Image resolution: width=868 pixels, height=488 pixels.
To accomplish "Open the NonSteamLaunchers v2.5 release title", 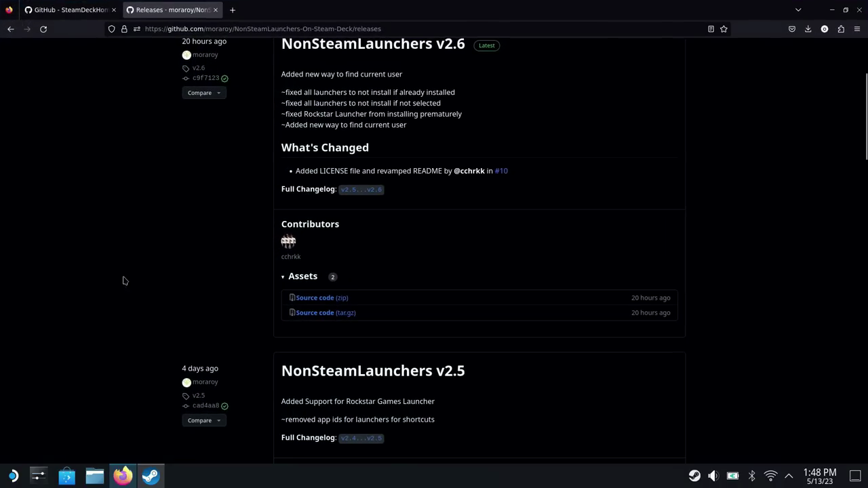I will click(373, 371).
